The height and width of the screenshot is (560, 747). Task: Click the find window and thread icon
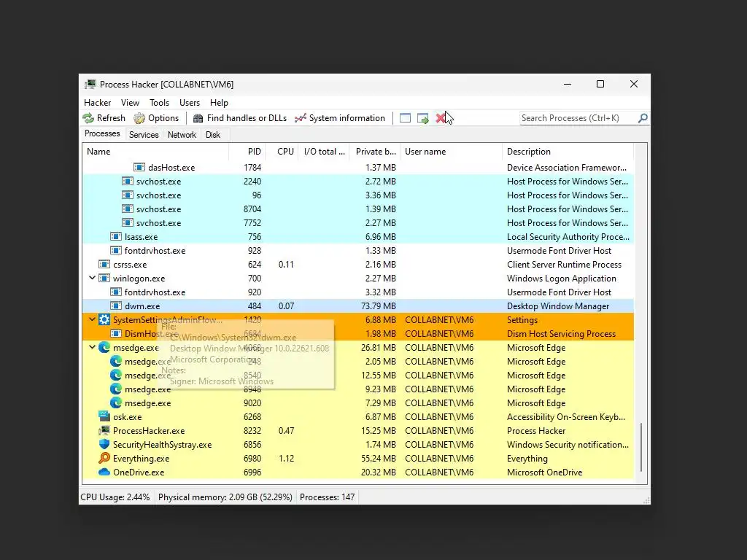[422, 118]
